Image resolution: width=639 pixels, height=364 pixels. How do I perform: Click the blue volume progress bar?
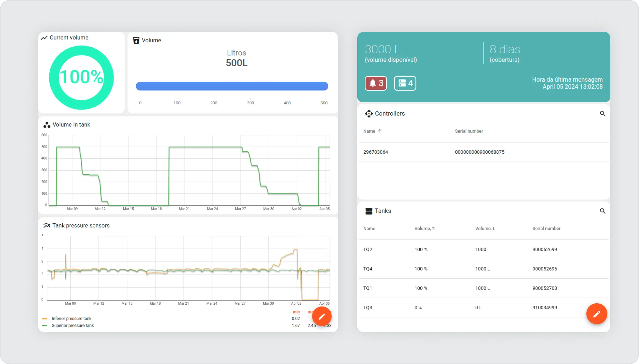point(232,86)
